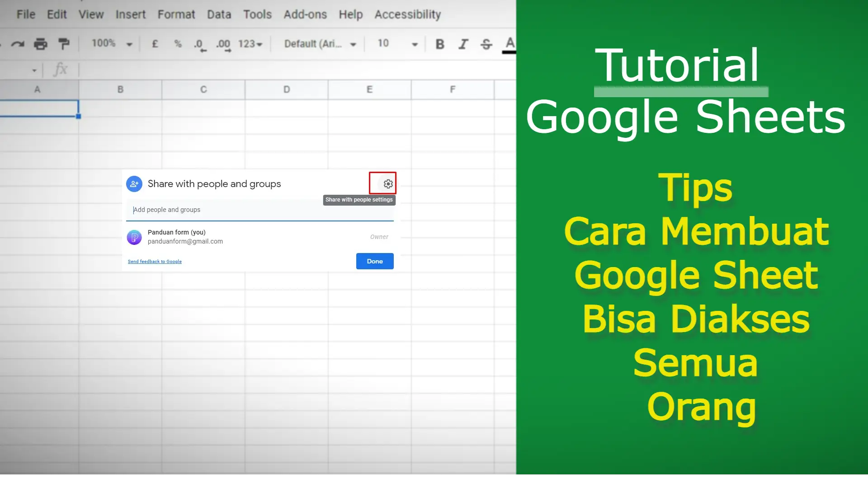Toggle bold formatting
The height and width of the screenshot is (488, 868).
[440, 44]
